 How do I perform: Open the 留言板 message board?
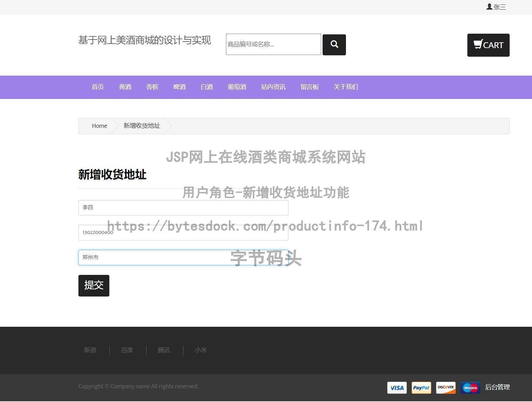(310, 87)
